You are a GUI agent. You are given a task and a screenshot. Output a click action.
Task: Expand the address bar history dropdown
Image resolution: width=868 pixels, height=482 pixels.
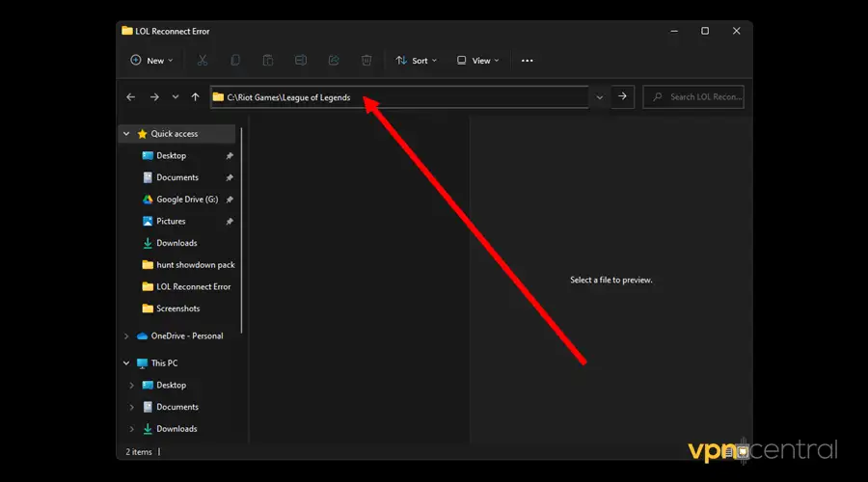pyautogui.click(x=600, y=96)
